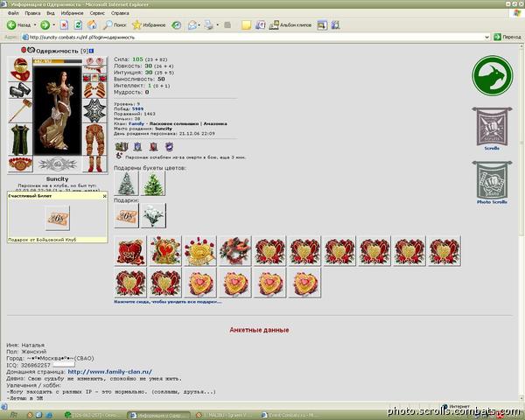Viewport: 525px width, 420px height.
Task: Click the link to see all gifts
Action: pyautogui.click(x=168, y=302)
